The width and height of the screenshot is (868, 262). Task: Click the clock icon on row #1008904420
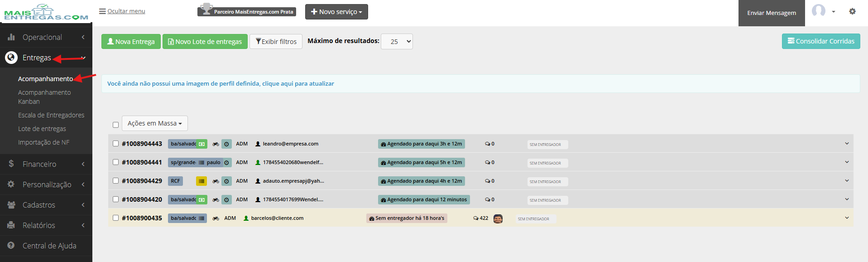point(227,200)
